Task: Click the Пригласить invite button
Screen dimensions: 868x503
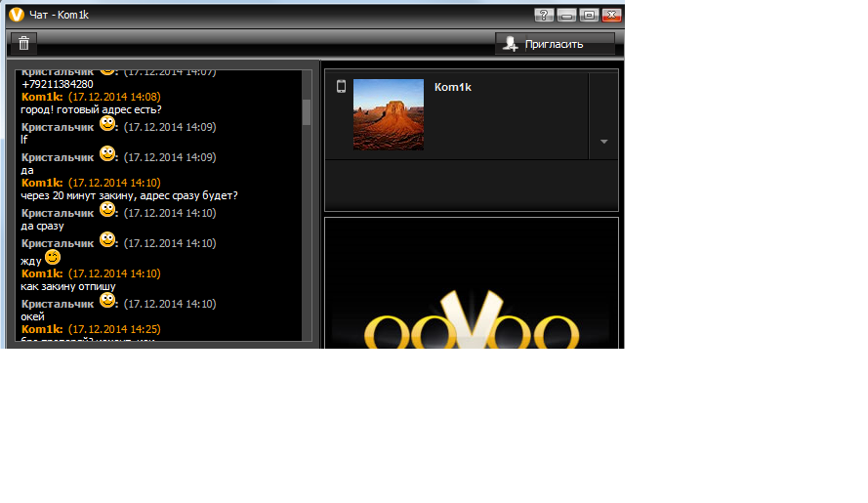Action: [555, 44]
